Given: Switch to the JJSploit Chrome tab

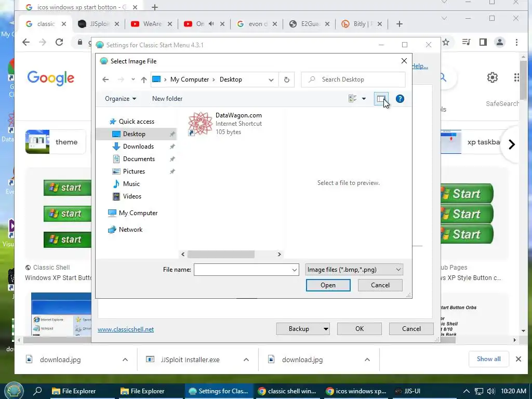Looking at the screenshot, I should coord(99,24).
